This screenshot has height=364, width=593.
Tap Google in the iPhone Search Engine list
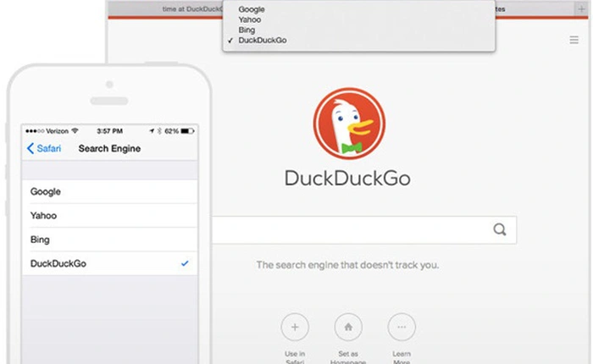tap(109, 191)
